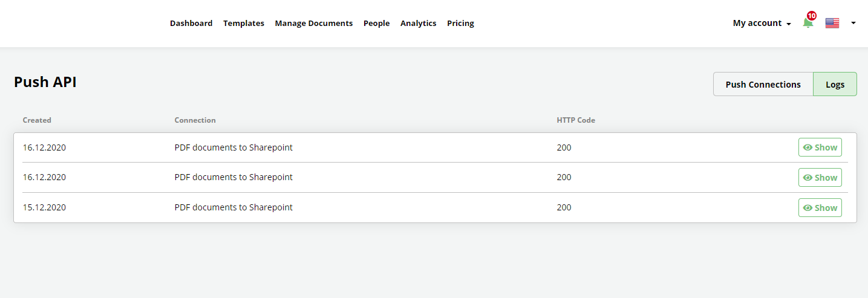Navigate to the People section

(x=376, y=23)
